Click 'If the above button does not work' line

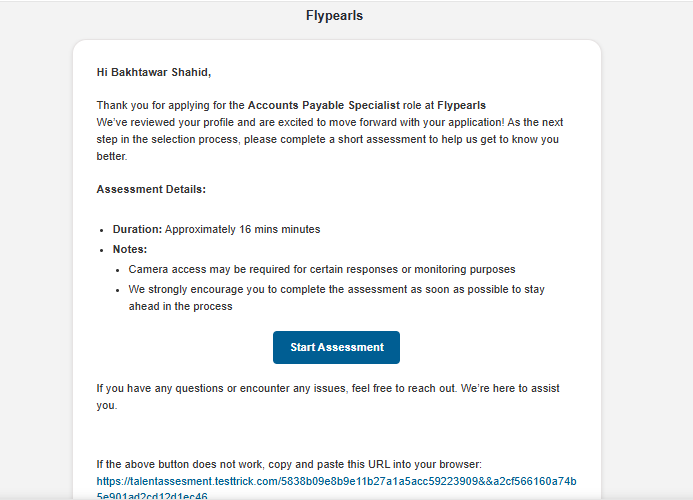(x=289, y=464)
